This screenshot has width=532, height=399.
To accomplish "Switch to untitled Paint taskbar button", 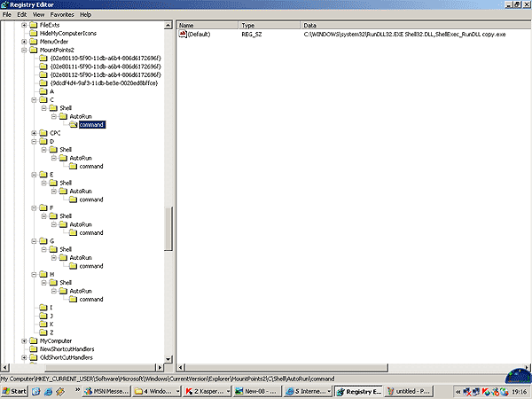I will (x=409, y=391).
